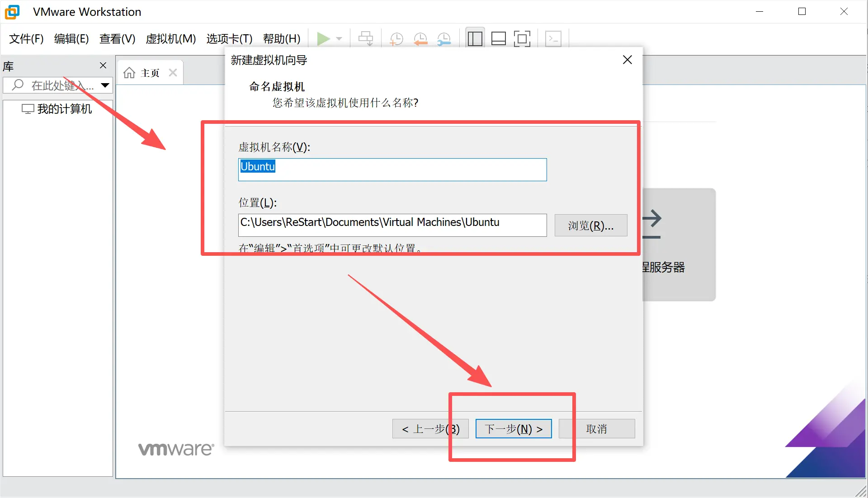Screen dimensions: 868x498
Task: Click the green power-on play icon
Action: (323, 39)
